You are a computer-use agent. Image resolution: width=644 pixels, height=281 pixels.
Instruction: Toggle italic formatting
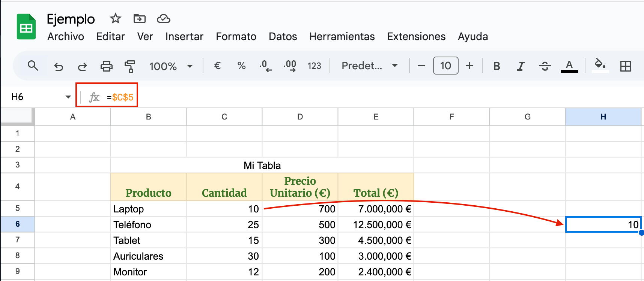[521, 66]
